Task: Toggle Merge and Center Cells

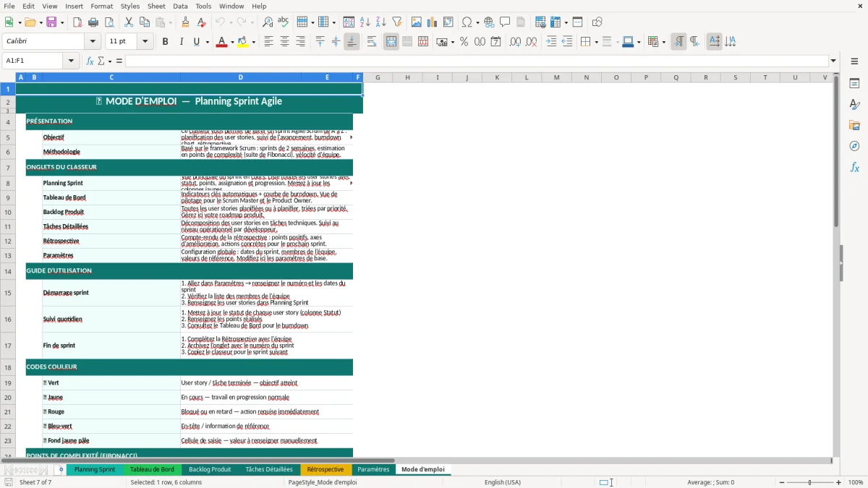Action: point(391,42)
